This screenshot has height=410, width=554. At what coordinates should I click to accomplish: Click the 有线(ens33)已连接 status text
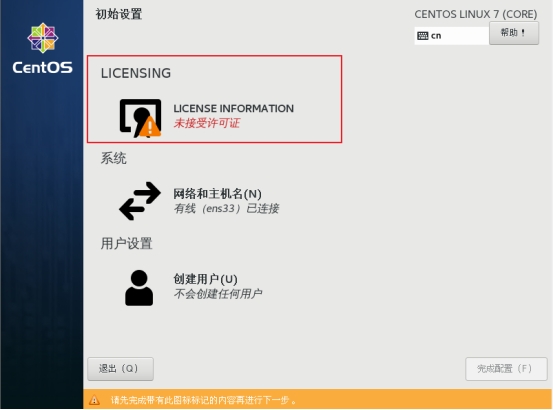pyautogui.click(x=226, y=209)
